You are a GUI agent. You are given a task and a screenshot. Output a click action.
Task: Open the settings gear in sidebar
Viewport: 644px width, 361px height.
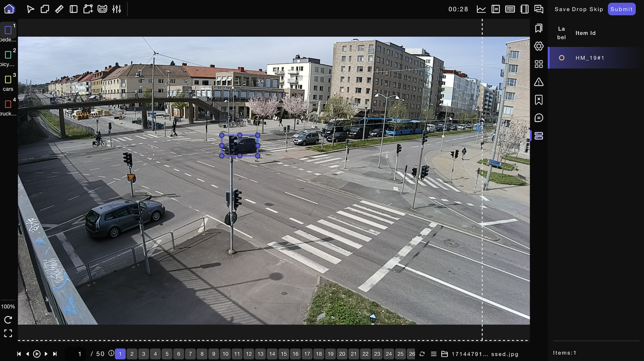coord(539,46)
